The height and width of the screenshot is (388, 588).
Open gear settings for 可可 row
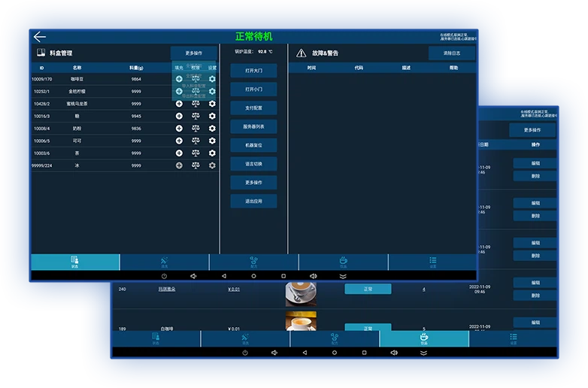pos(212,141)
